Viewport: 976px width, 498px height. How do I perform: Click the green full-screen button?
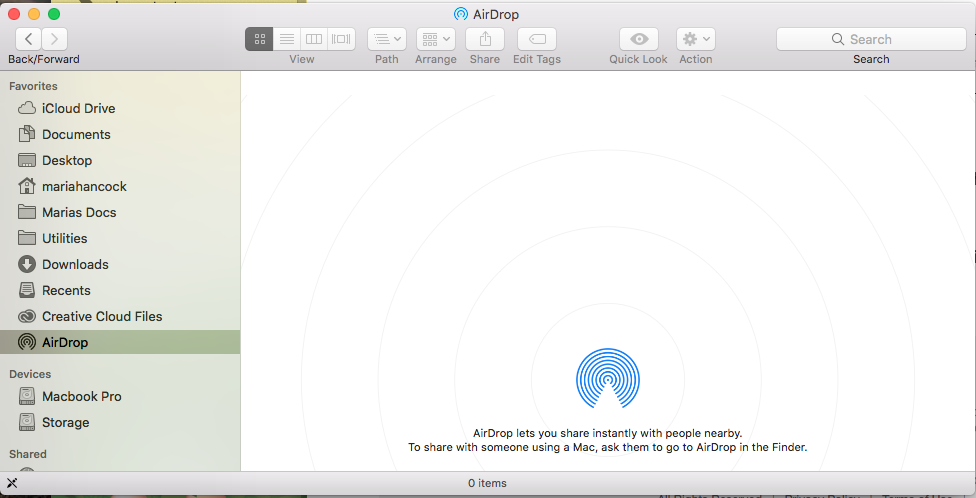click(x=54, y=14)
